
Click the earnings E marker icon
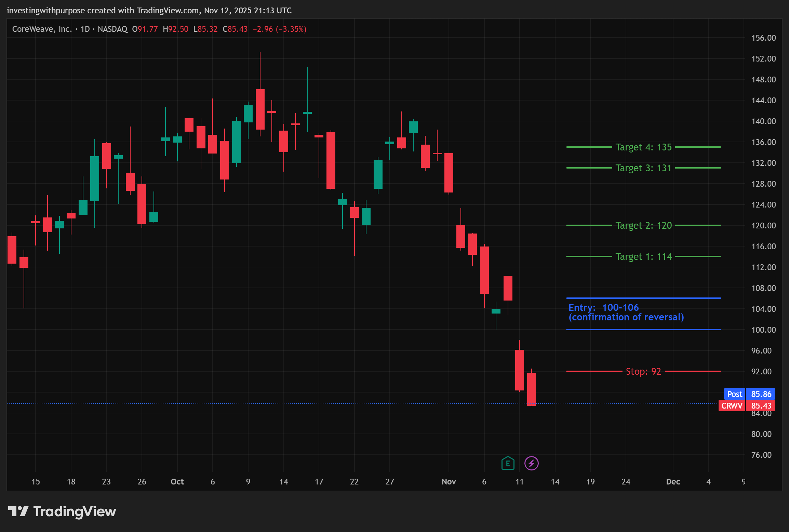pos(508,463)
